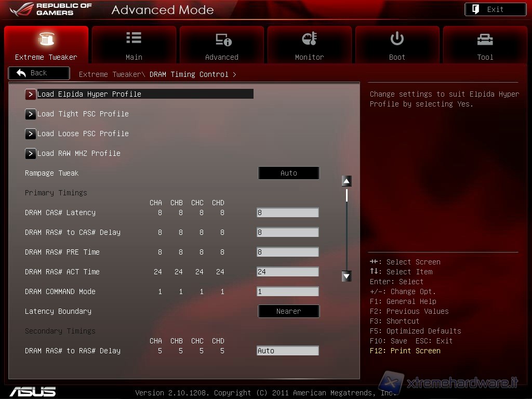The height and width of the screenshot is (399, 532).
Task: Click Extreme Tweaker in the breadcrumb path
Action: coord(109,74)
